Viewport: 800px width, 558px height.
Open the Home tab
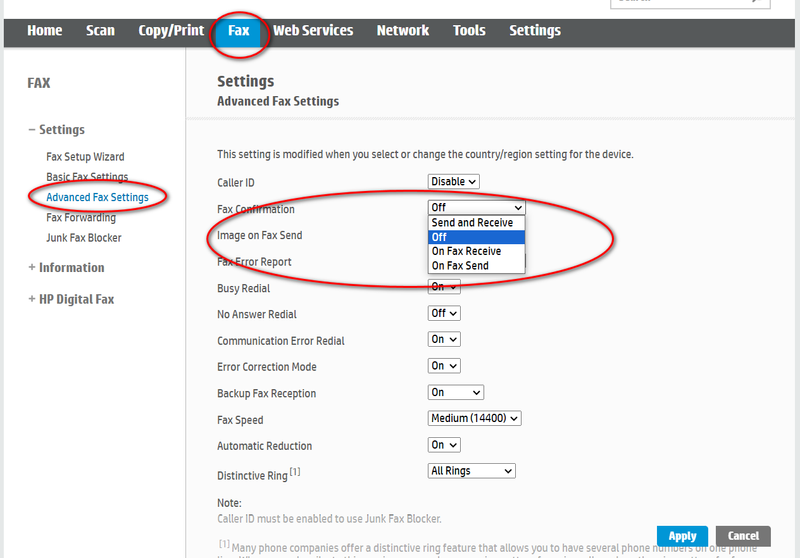coord(44,31)
